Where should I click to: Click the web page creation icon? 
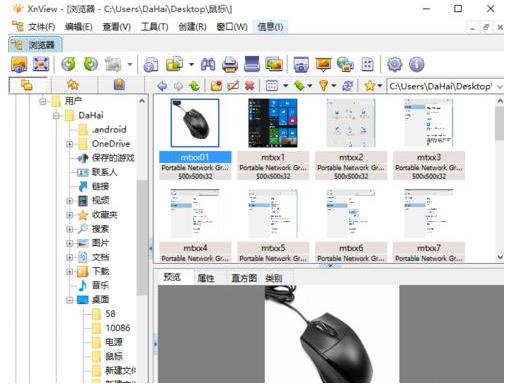(x=345, y=64)
